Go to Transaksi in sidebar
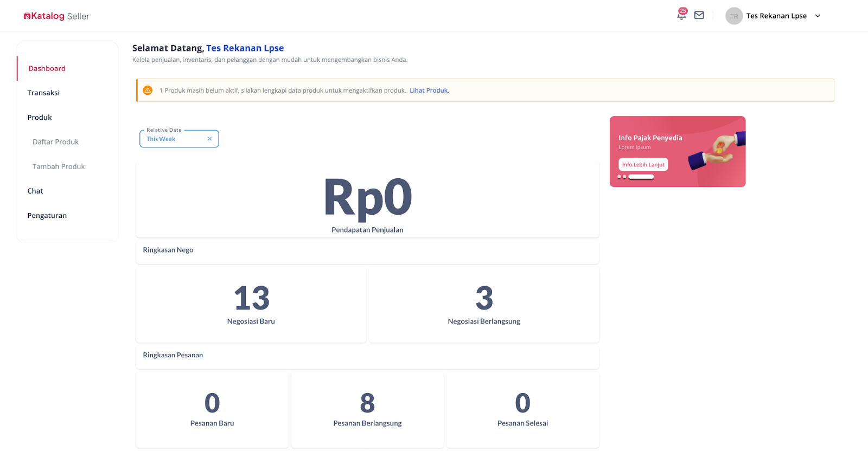The height and width of the screenshot is (451, 868). 43,93
